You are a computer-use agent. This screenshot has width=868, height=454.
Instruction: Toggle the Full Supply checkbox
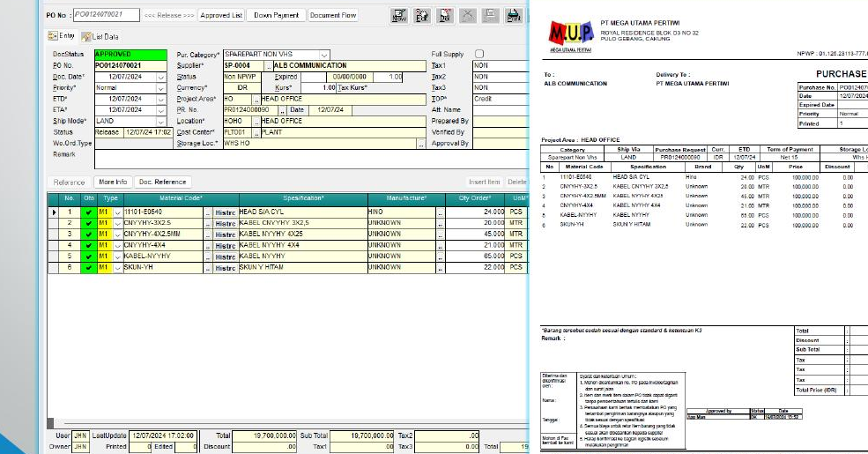[479, 54]
